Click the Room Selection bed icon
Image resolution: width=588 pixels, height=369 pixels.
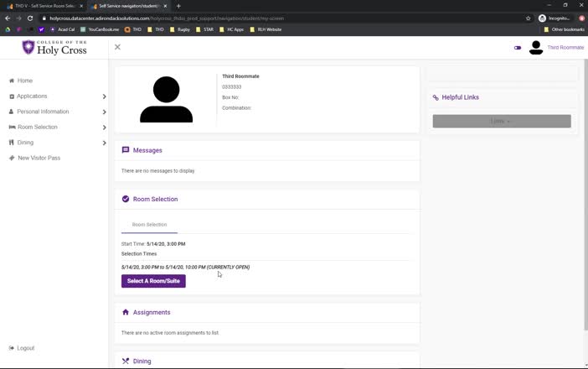[12, 127]
